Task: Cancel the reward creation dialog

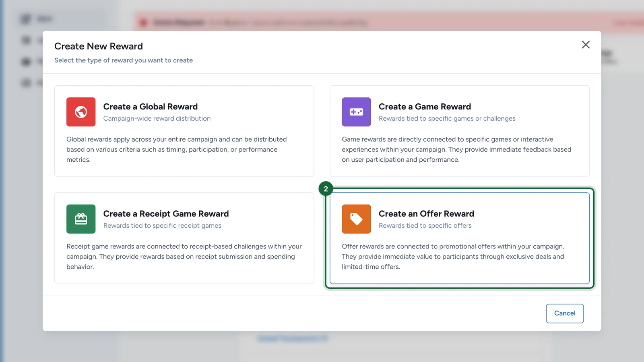Action: (x=565, y=313)
